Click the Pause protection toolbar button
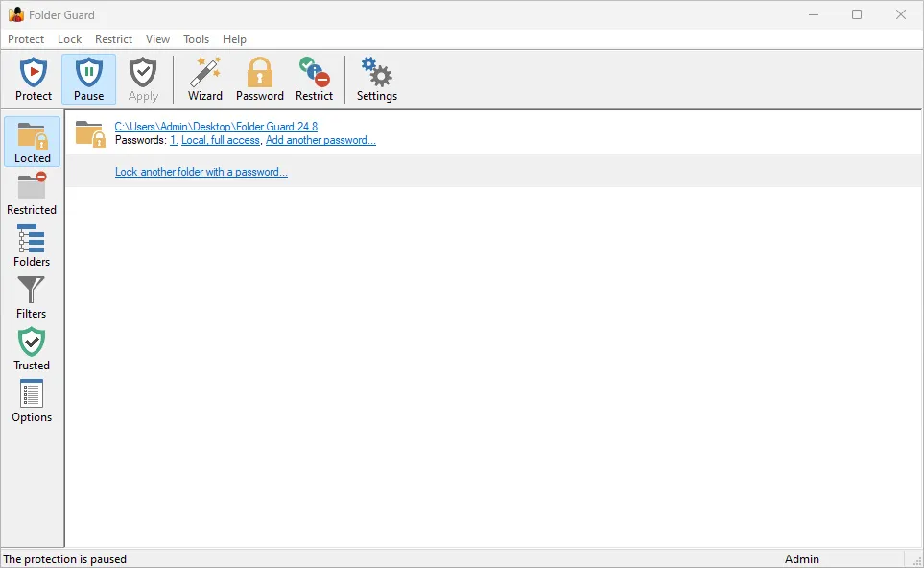Image resolution: width=924 pixels, height=568 pixels. (x=89, y=79)
